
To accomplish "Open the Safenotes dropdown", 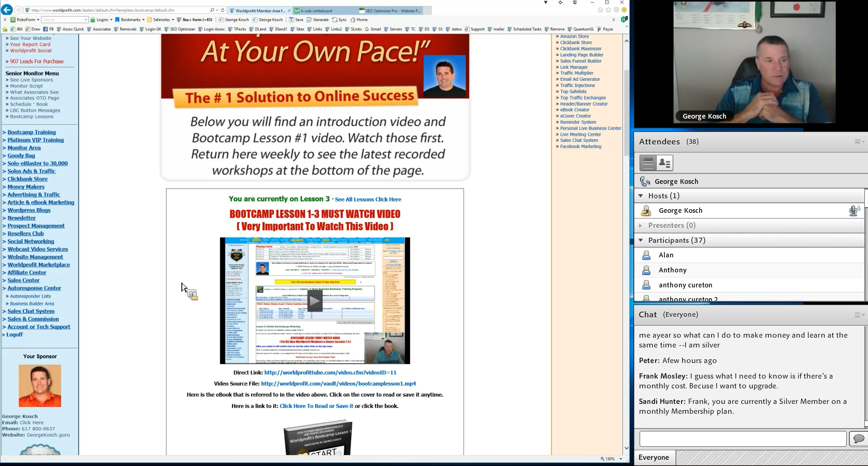I will 161,20.
